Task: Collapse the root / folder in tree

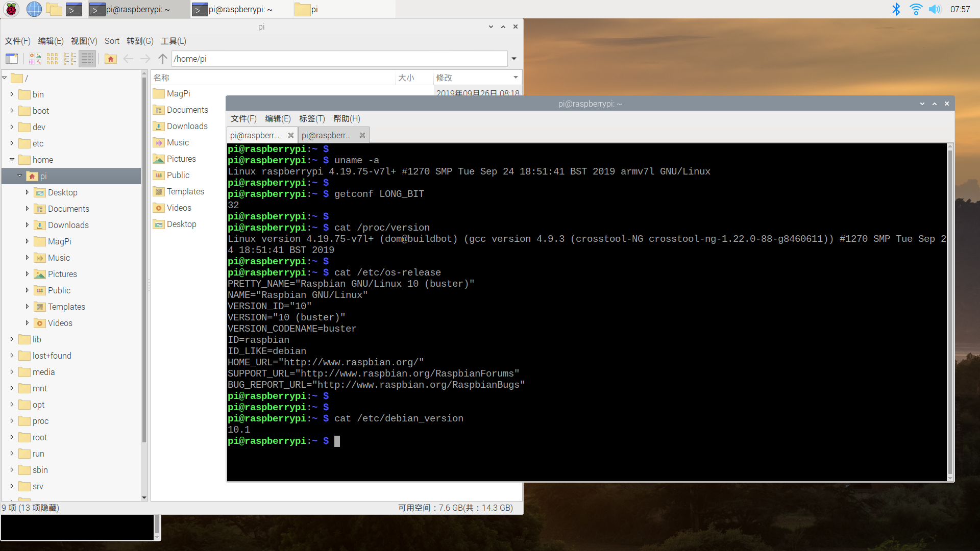Action: coord(5,78)
